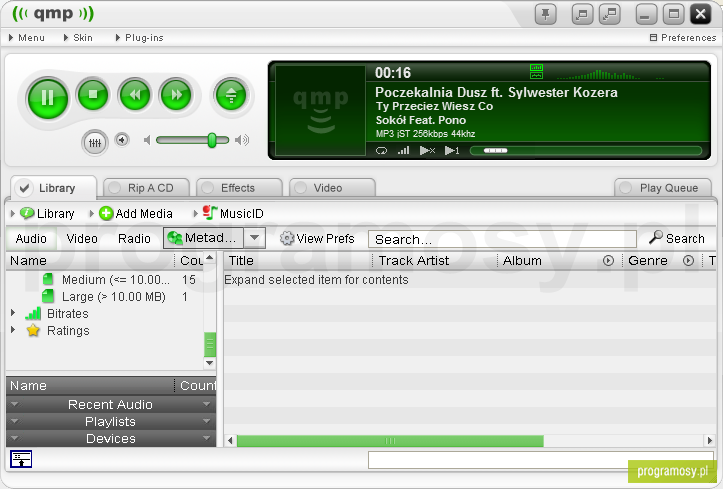Toggle the repeat loop icon in the display
The height and width of the screenshot is (489, 723).
point(381,151)
